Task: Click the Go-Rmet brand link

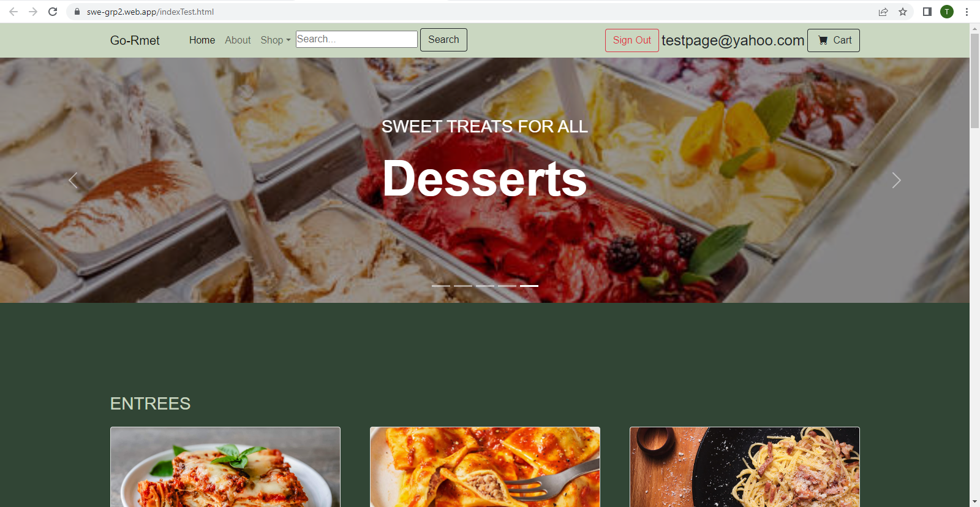Action: coord(135,40)
